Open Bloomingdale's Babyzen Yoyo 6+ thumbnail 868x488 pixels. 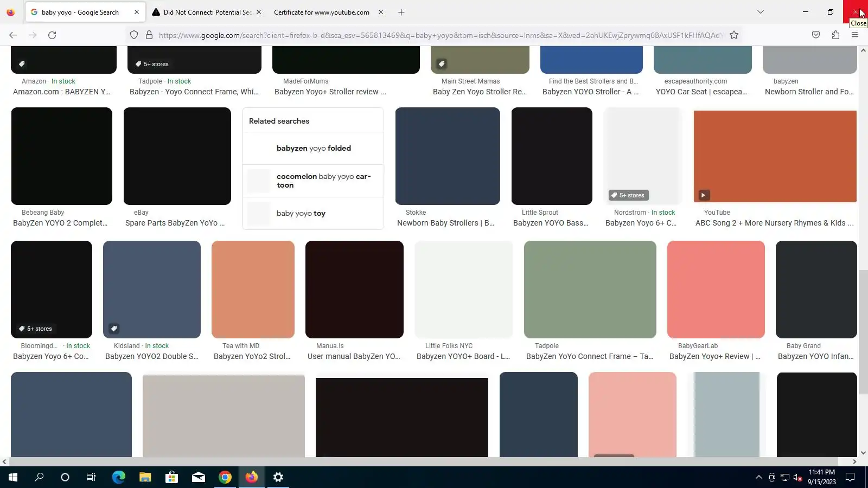coord(52,290)
